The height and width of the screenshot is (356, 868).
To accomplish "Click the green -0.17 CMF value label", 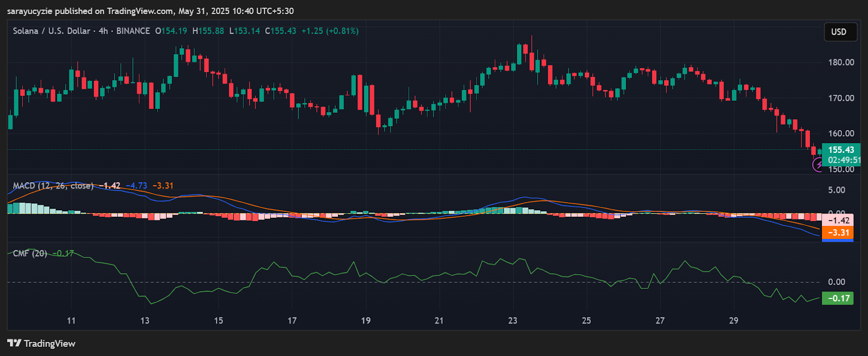I will 838,298.
